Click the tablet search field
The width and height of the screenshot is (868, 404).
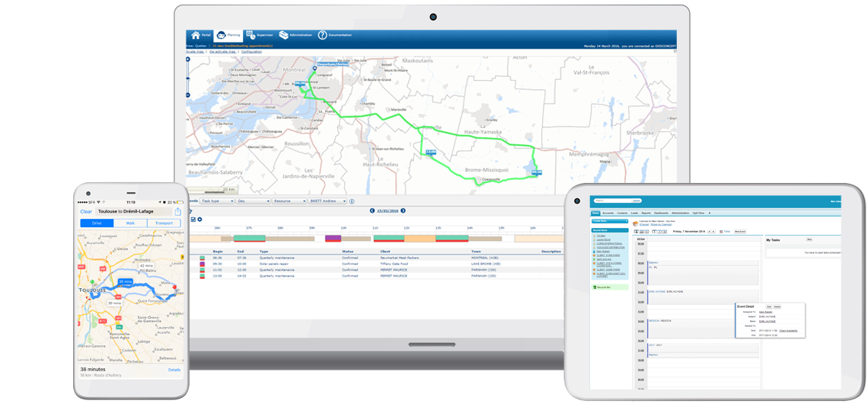(x=613, y=200)
